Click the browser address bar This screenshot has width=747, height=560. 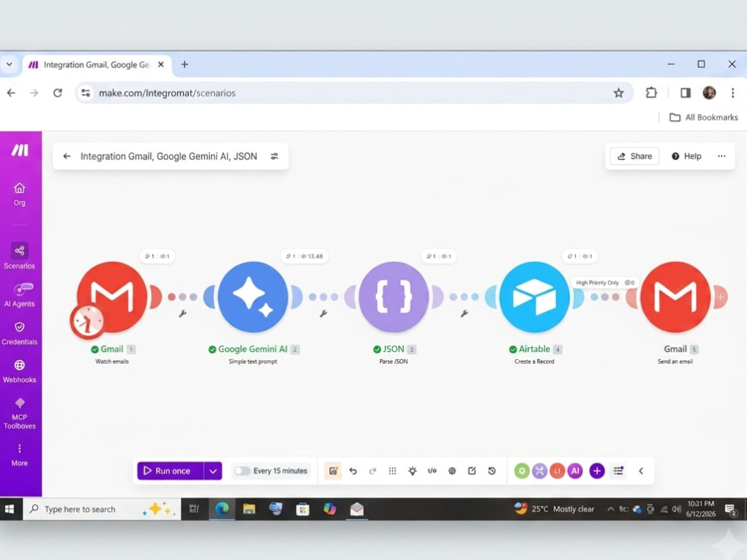pyautogui.click(x=355, y=93)
